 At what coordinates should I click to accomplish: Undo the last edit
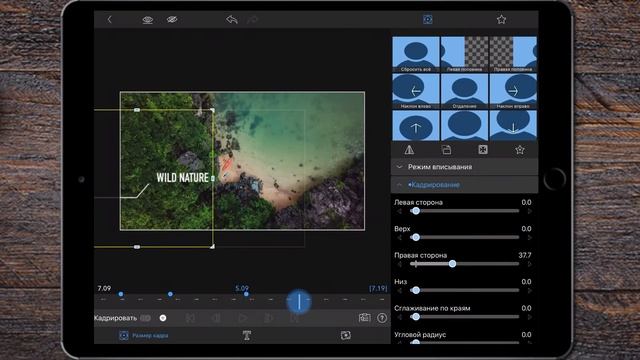tap(232, 19)
